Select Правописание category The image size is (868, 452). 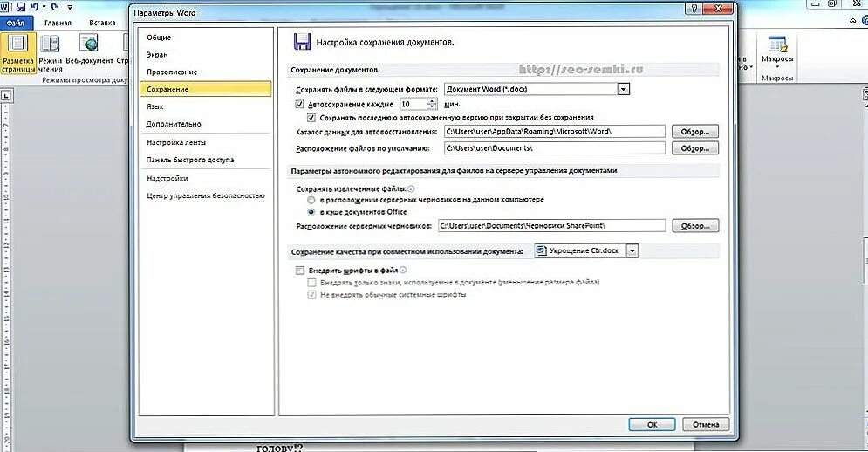205,72
